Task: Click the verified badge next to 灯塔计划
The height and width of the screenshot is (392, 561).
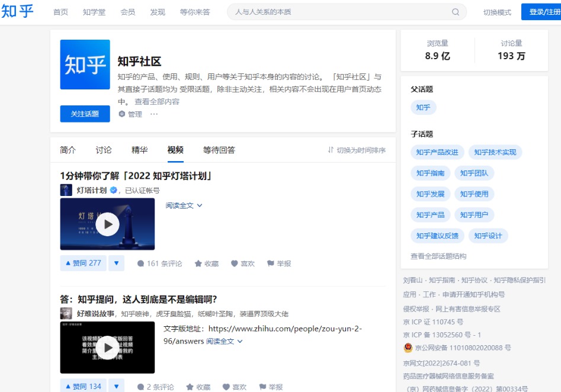Action: click(113, 190)
